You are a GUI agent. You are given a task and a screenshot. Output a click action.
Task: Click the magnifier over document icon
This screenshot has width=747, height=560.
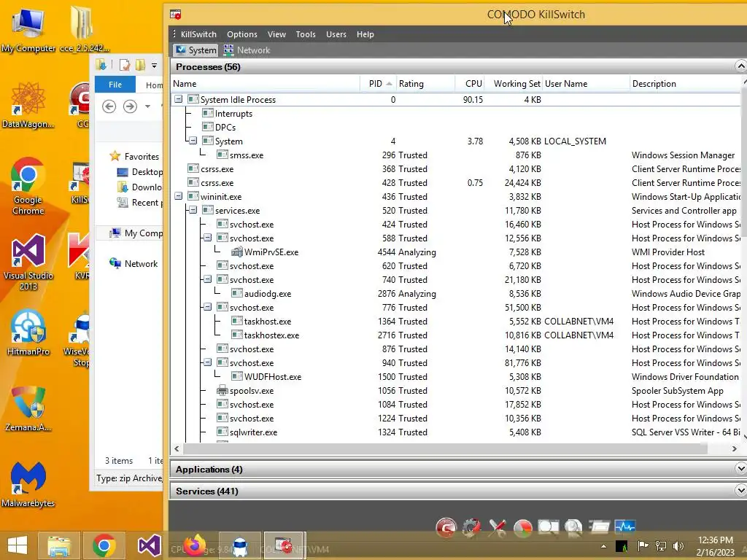coord(573,527)
